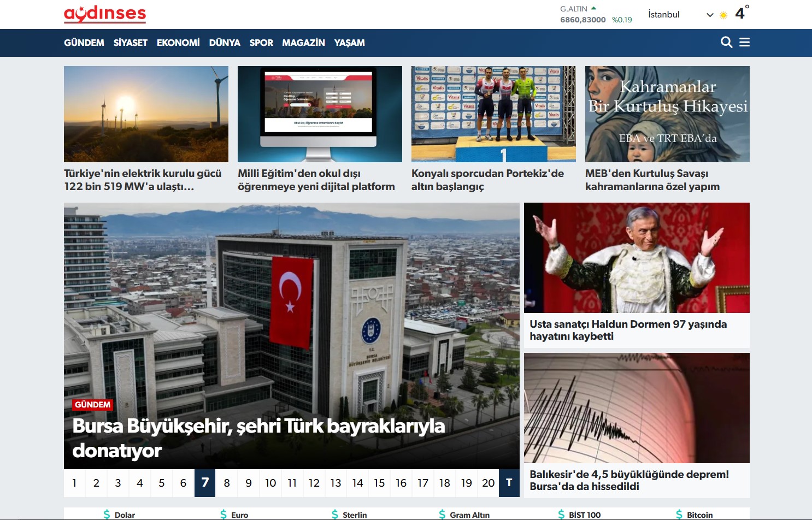Click the Gram Altın ticker icon
Image resolution: width=812 pixels, height=520 pixels.
(x=442, y=515)
